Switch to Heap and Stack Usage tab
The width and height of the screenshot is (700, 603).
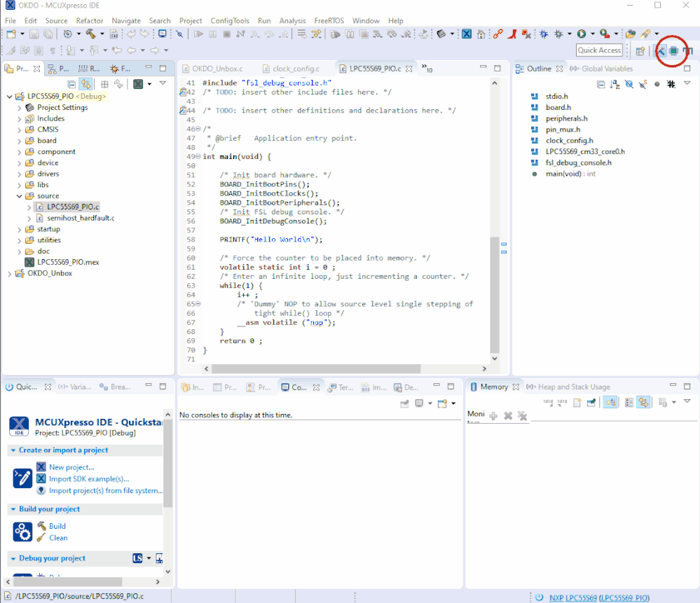pos(568,387)
